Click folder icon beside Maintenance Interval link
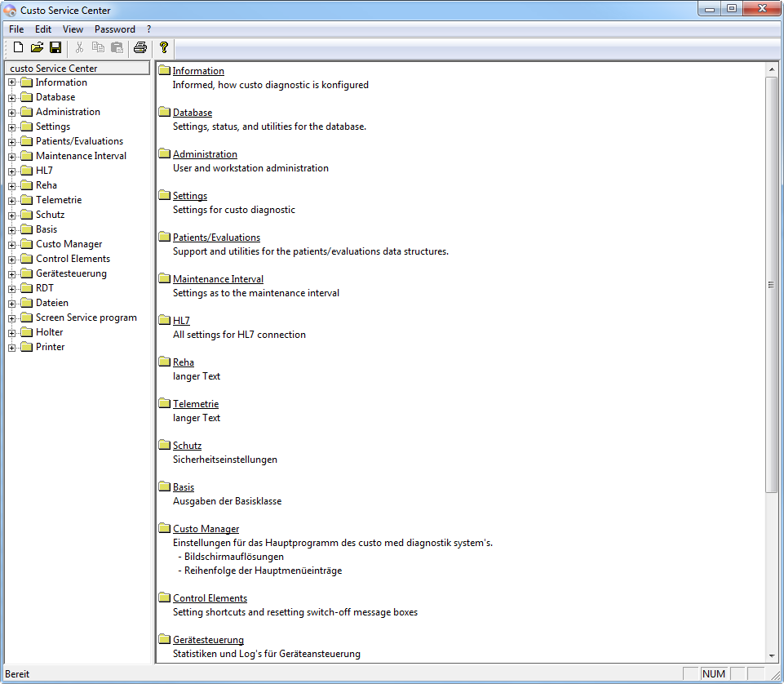Image resolution: width=784 pixels, height=684 pixels. 165,278
